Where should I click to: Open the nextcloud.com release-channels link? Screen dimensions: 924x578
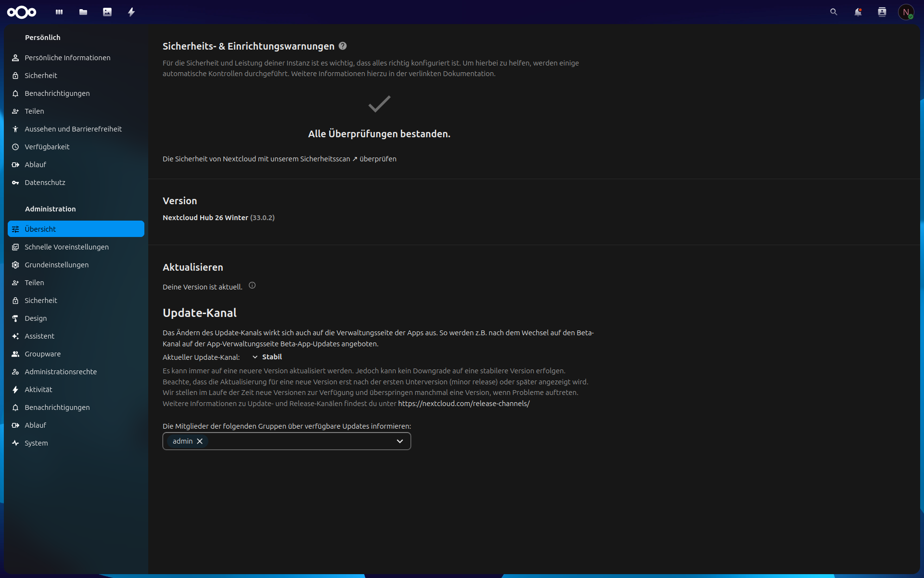pos(463,404)
